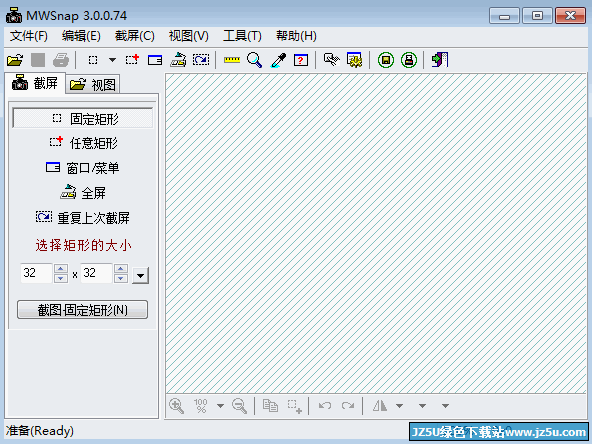The image size is (592, 444).
Task: Click the exit door icon in toolbar
Action: pos(440,60)
